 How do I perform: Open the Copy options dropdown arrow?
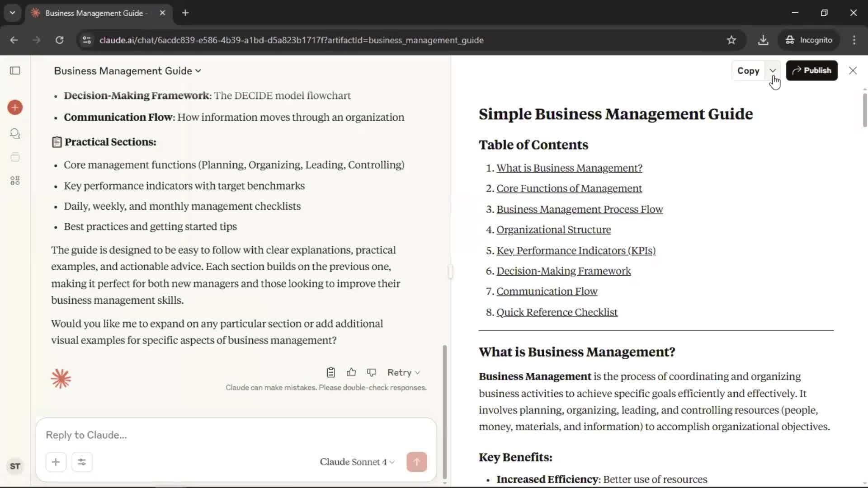pyautogui.click(x=773, y=70)
